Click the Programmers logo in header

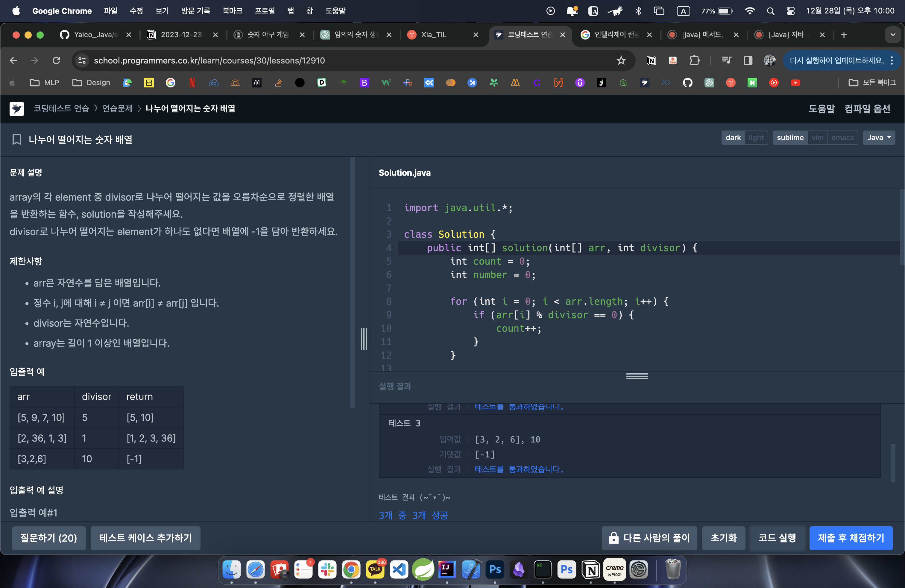17,109
